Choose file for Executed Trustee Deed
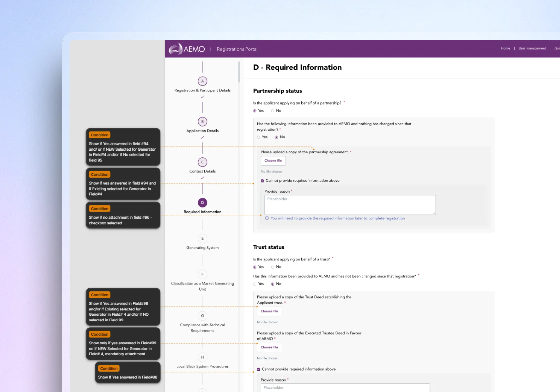This screenshot has height=392, width=560. coord(269,347)
